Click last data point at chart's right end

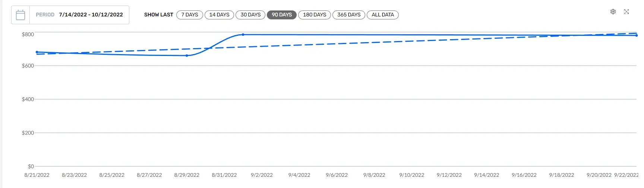click(x=637, y=35)
